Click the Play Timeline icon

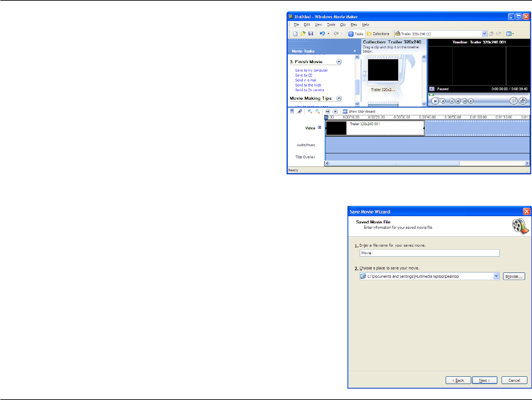[x=335, y=112]
